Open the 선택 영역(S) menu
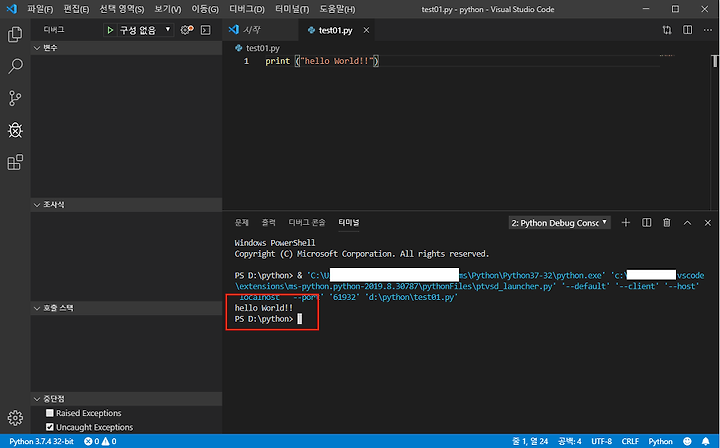 click(122, 9)
